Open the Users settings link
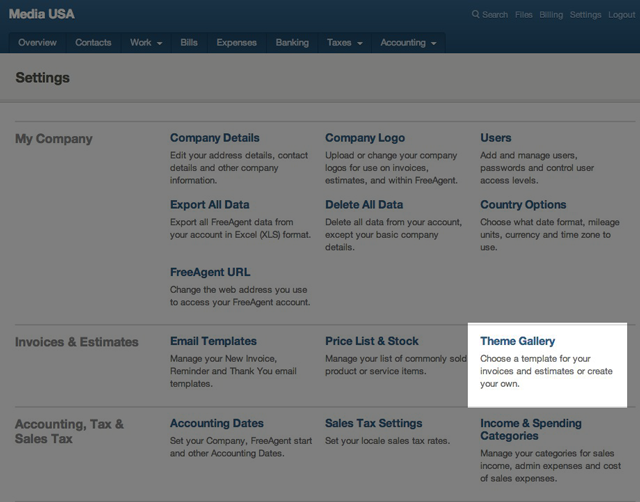The height and width of the screenshot is (502, 640). pyautogui.click(x=495, y=138)
